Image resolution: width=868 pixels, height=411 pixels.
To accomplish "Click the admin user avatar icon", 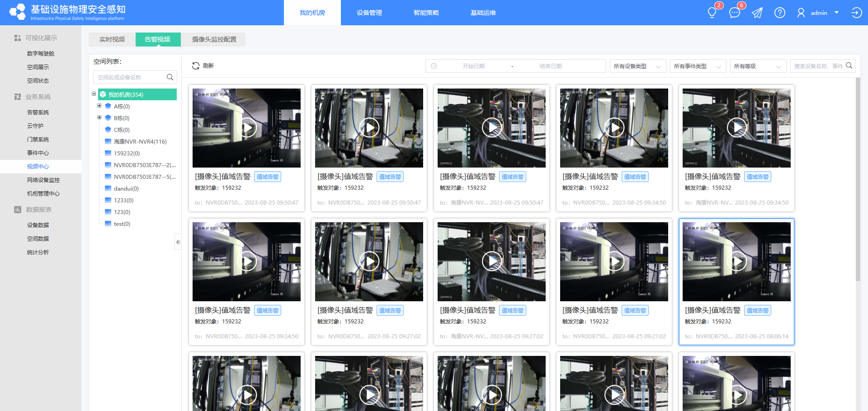I will click(x=801, y=13).
